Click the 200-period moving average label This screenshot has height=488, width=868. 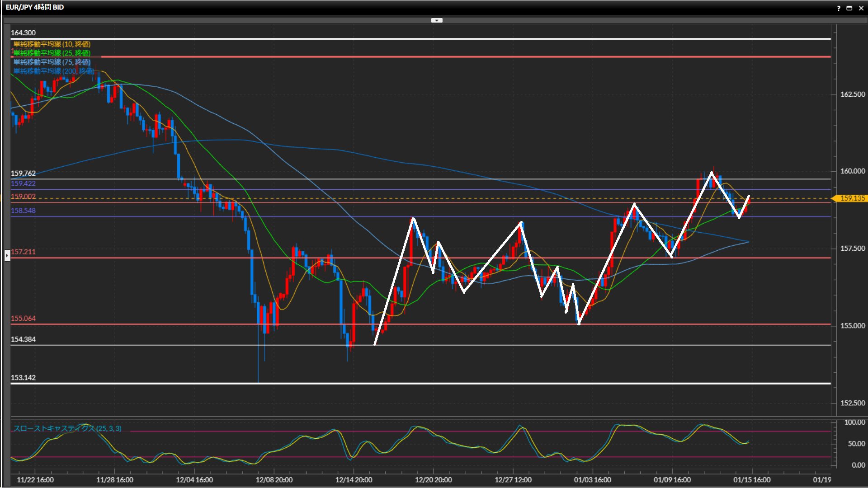pos(53,71)
